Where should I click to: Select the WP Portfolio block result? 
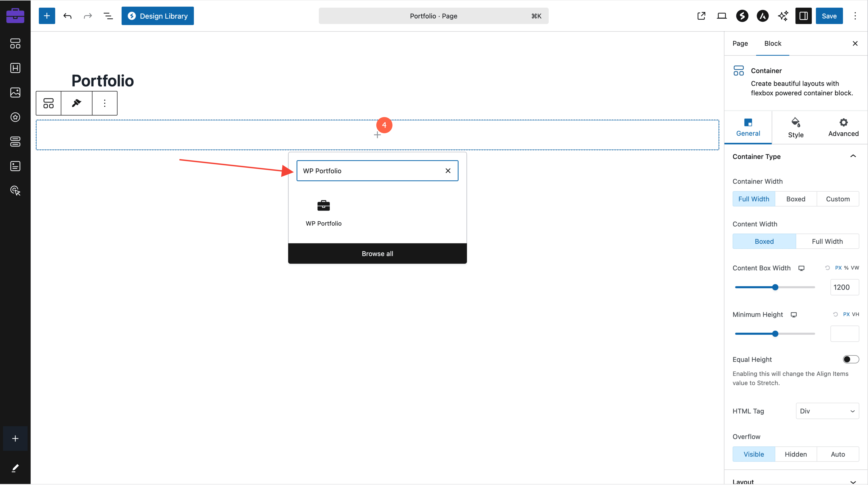[x=324, y=213]
